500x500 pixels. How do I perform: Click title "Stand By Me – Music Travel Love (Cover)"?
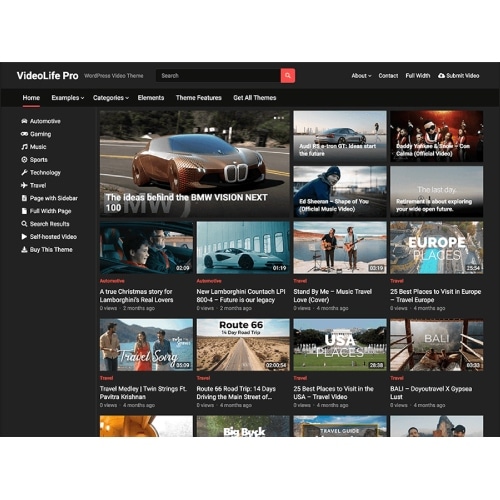[333, 296]
